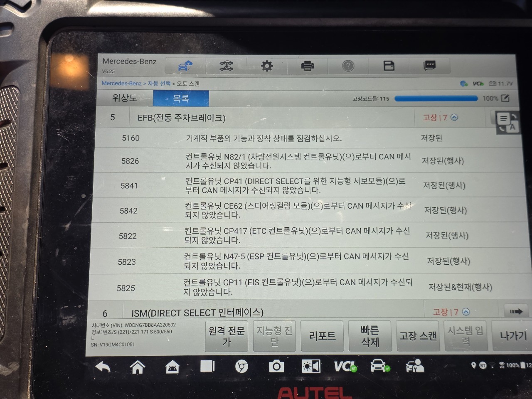The height and width of the screenshot is (399, 532).
Task: Tap the Bluetooth BT status icon
Action: 483,365
